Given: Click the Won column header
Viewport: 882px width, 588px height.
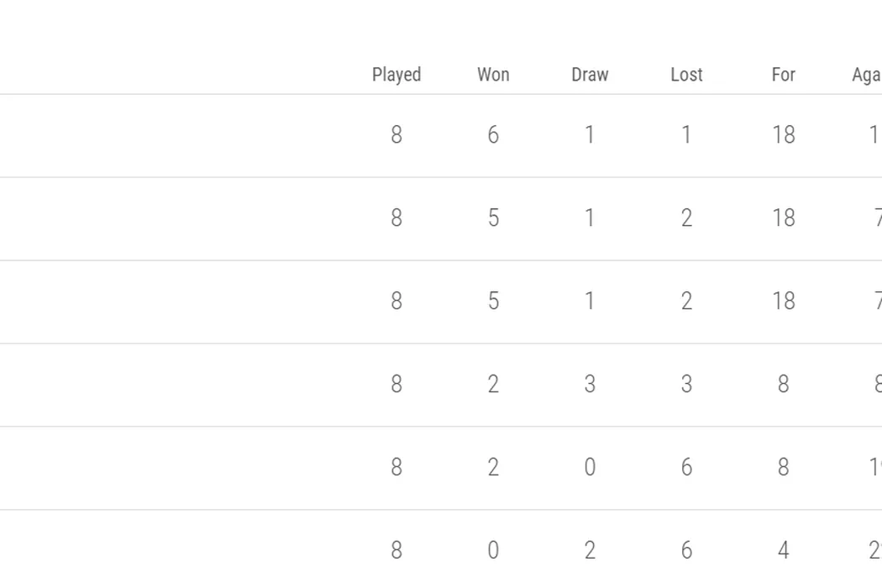Looking at the screenshot, I should [493, 75].
